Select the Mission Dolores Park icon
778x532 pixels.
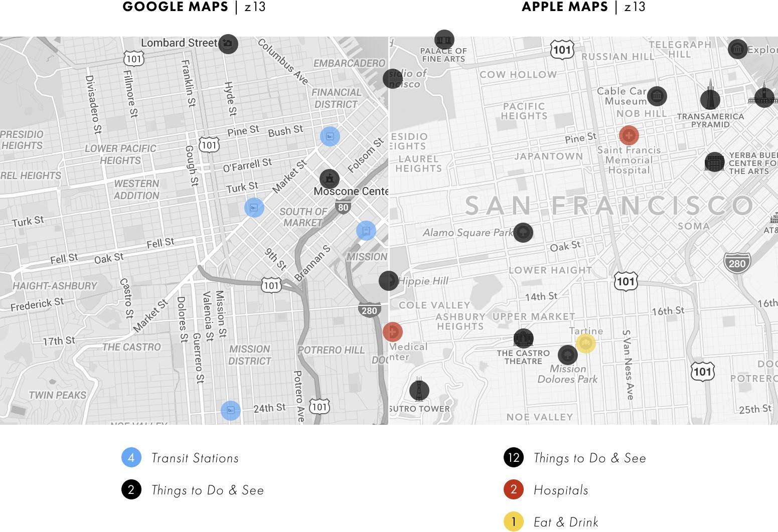tap(568, 355)
